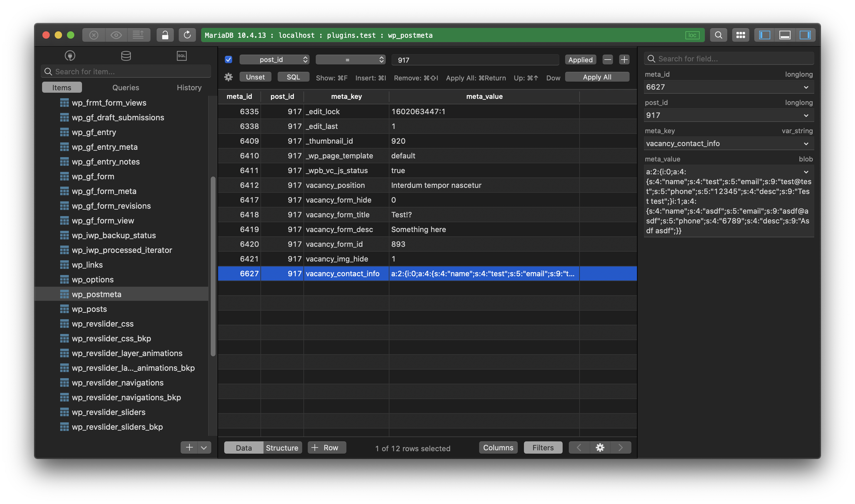
Task: Click the refresh reload icon
Action: 187,35
